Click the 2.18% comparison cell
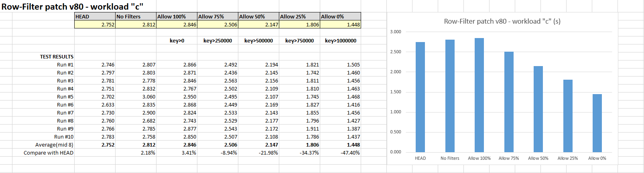This screenshot has width=644, height=173. (x=148, y=153)
